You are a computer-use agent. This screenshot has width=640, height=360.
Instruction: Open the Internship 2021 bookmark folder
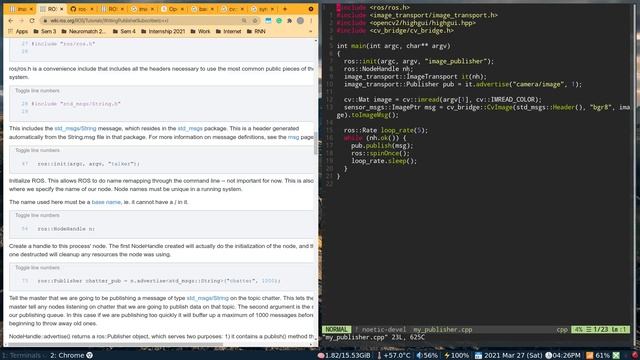point(163,31)
